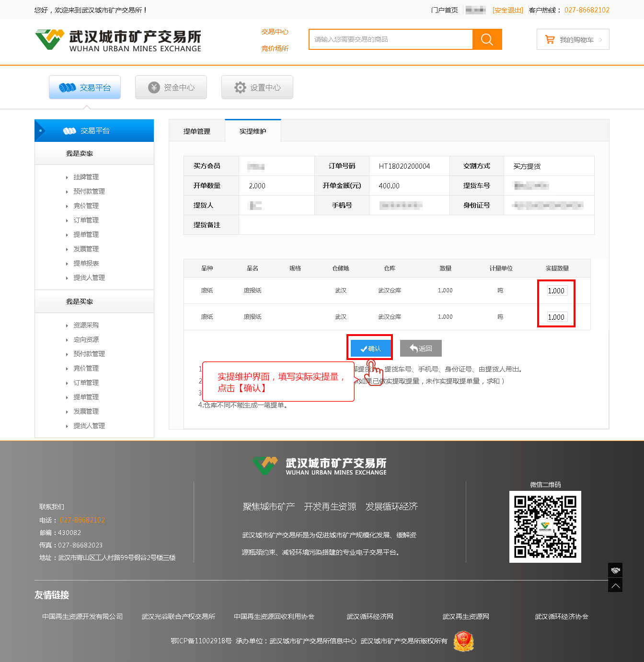Switch to the 提单管理 tab
The image size is (644, 662).
coord(196,131)
